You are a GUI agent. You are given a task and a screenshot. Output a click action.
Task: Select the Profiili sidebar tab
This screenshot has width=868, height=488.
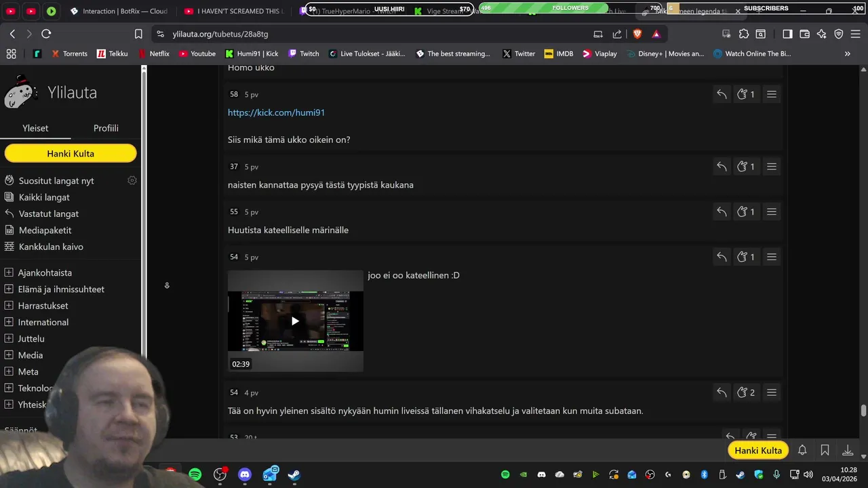(106, 128)
